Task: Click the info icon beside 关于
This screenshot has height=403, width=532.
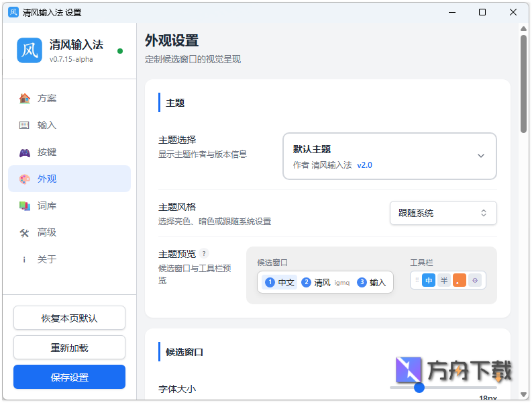Action: pyautogui.click(x=24, y=260)
